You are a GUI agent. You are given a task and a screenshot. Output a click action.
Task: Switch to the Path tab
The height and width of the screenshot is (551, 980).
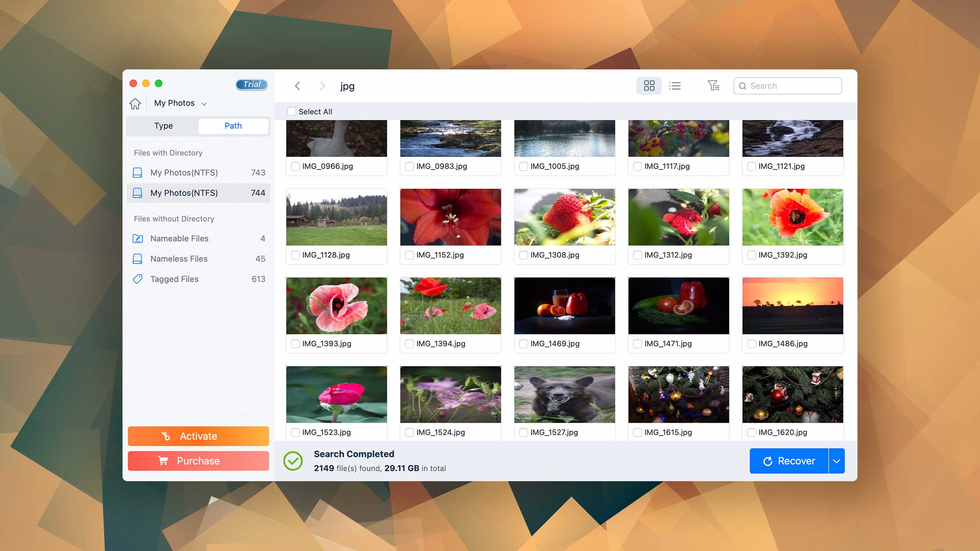point(233,126)
